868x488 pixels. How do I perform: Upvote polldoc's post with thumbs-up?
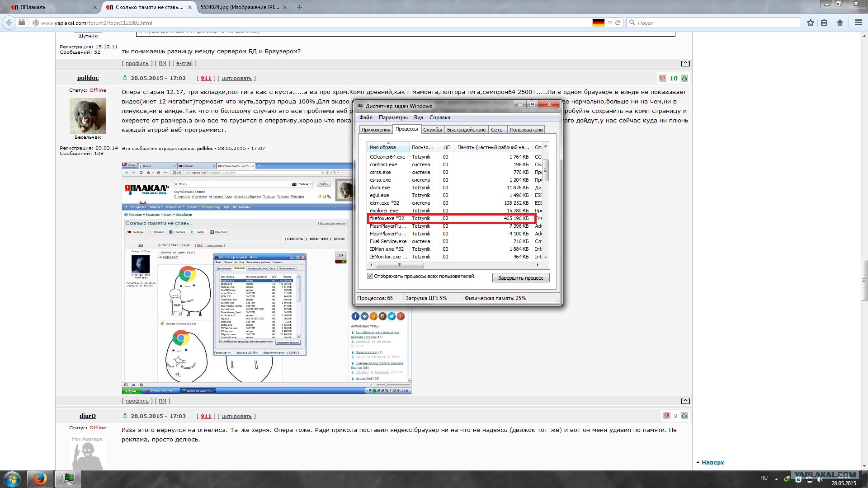click(684, 78)
